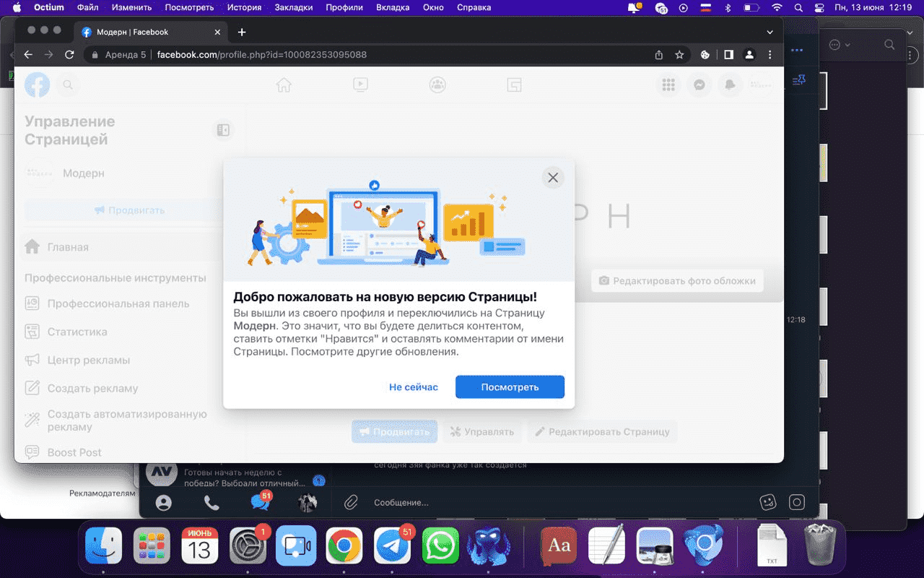Open the browser extensions puzzle icon
Screen dimensions: 924x578
[705, 55]
